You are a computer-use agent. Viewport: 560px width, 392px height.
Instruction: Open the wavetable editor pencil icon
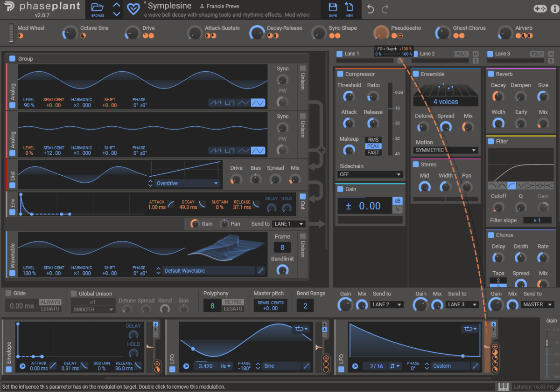pyautogui.click(x=261, y=270)
